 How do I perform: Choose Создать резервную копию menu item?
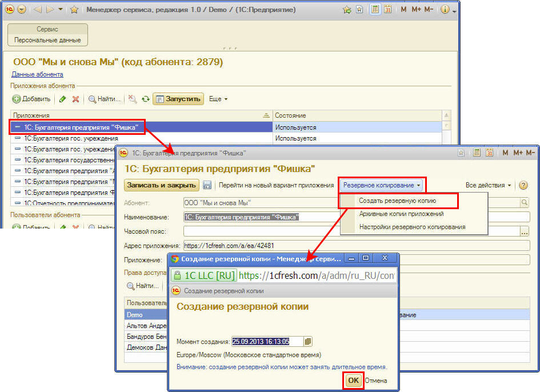click(397, 201)
